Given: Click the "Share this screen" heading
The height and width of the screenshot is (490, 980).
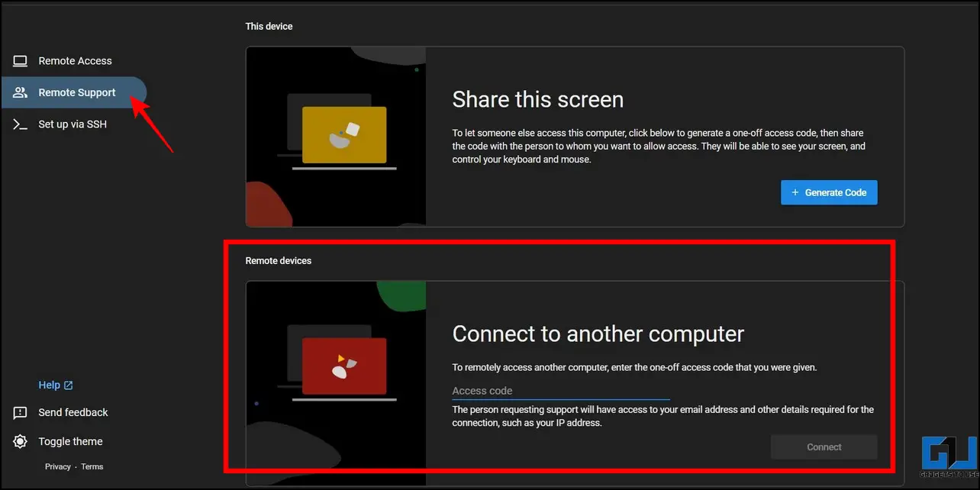Looking at the screenshot, I should tap(538, 99).
